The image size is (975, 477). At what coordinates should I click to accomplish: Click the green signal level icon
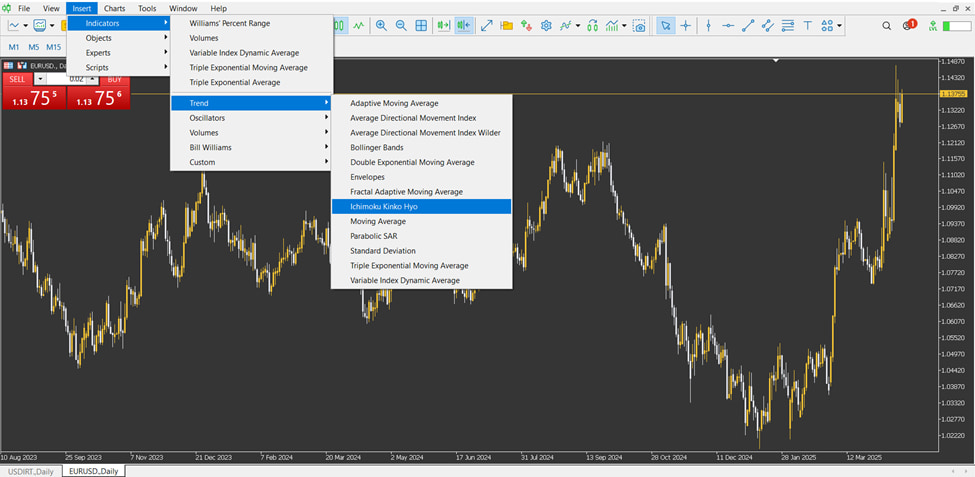932,25
